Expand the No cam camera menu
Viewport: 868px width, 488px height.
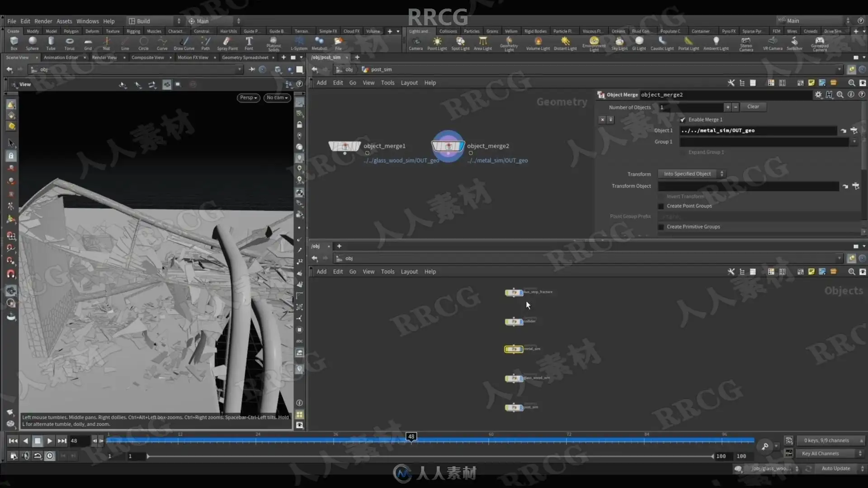277,98
